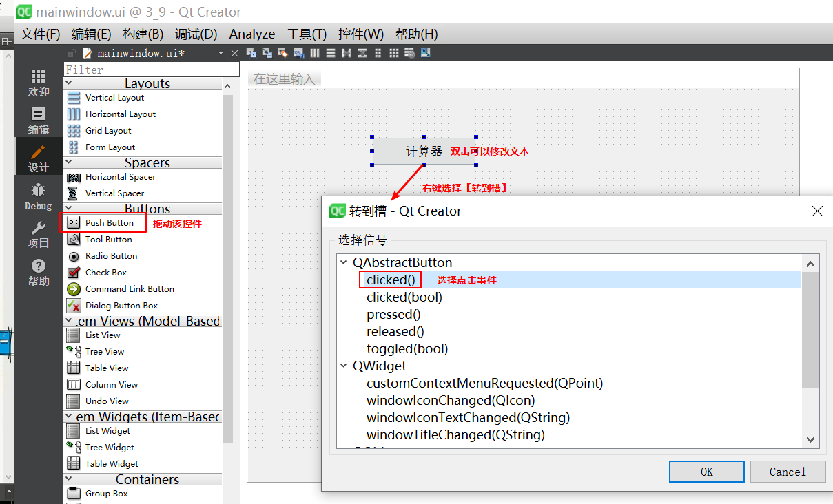This screenshot has width=833, height=504.
Task: Click Break Layout toolbar icon
Action: pos(409,53)
